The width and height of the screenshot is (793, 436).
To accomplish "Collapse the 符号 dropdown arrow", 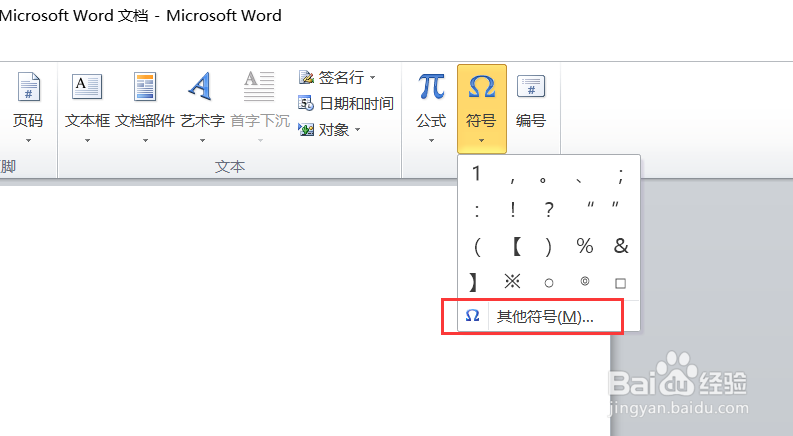I will coord(481,141).
